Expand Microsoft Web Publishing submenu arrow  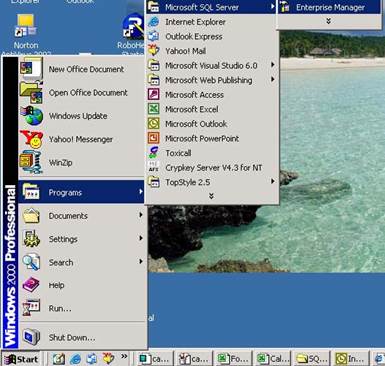point(273,79)
